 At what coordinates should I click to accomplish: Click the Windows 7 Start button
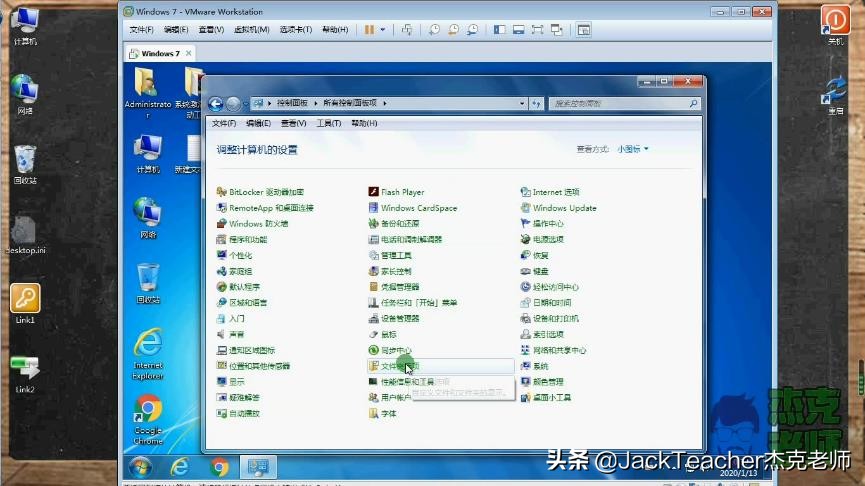pyautogui.click(x=141, y=467)
